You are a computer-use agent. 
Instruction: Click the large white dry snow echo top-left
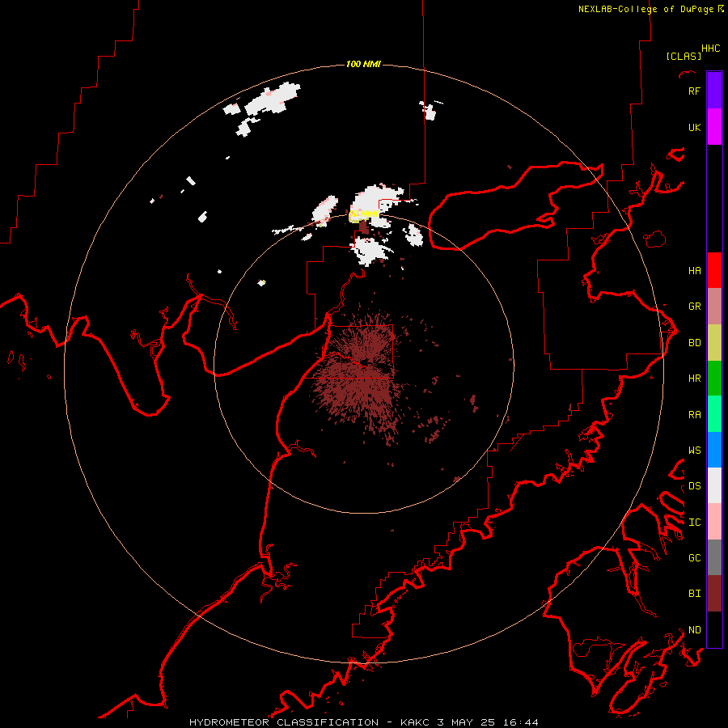pyautogui.click(x=272, y=99)
